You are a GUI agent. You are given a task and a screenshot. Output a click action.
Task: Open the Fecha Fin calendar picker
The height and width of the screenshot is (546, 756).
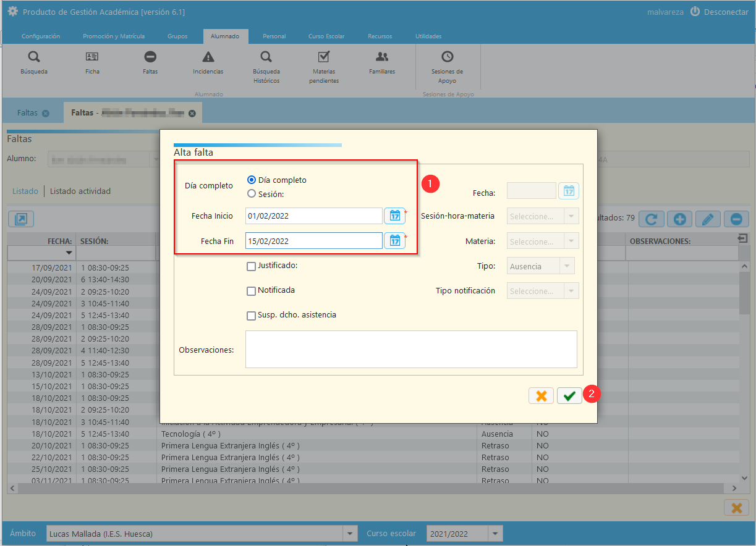point(394,240)
